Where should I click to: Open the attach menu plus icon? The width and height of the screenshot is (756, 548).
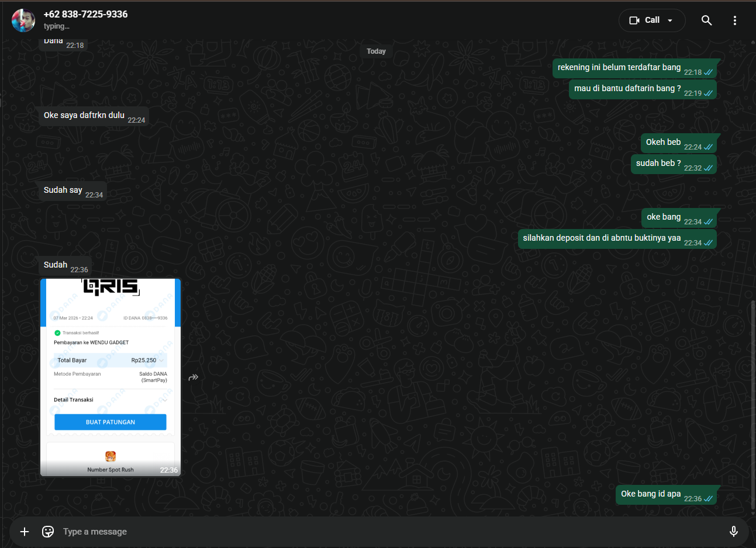click(25, 531)
